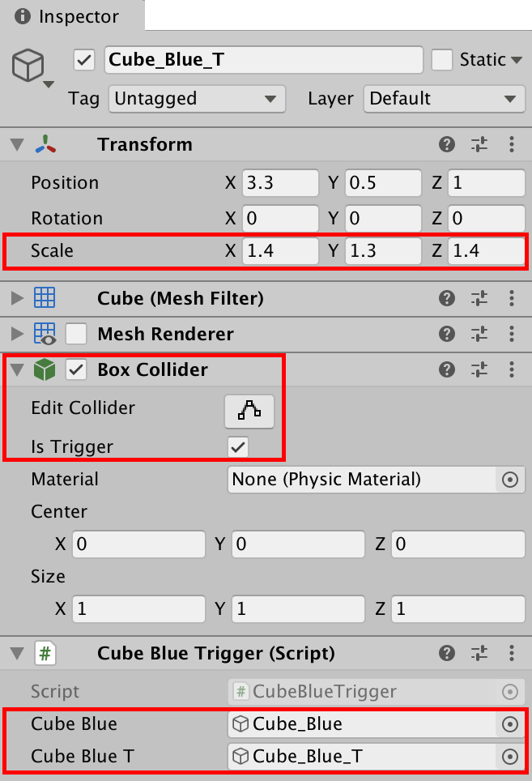Click the Cube_Blue_T object reference field

361,757
